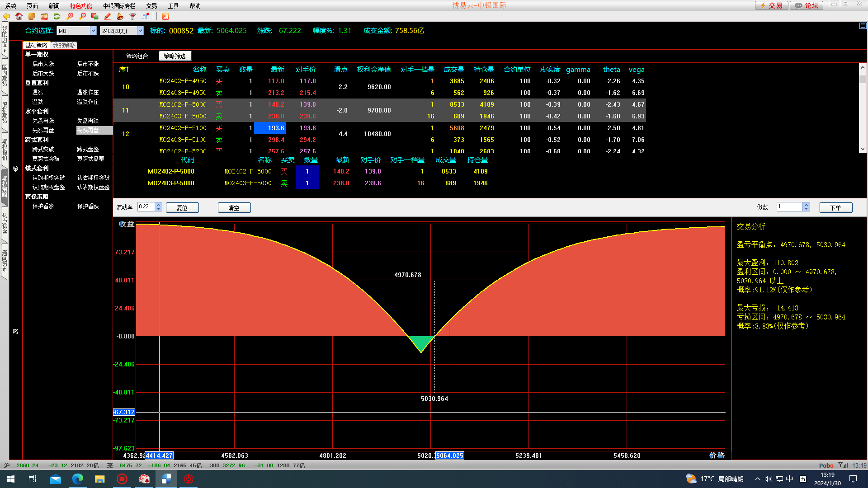Expand the 2402(20天) expiry dropdown
868x488 pixels.
[x=140, y=31]
